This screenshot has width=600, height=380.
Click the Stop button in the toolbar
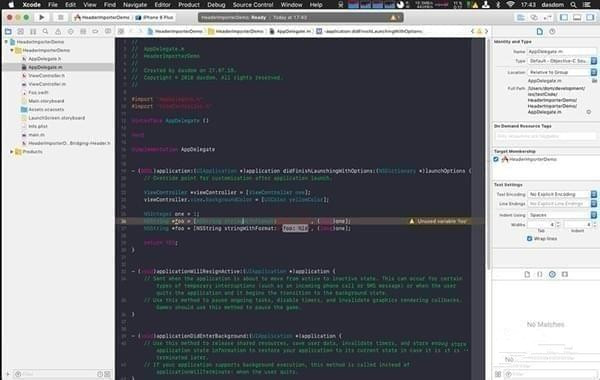60,17
